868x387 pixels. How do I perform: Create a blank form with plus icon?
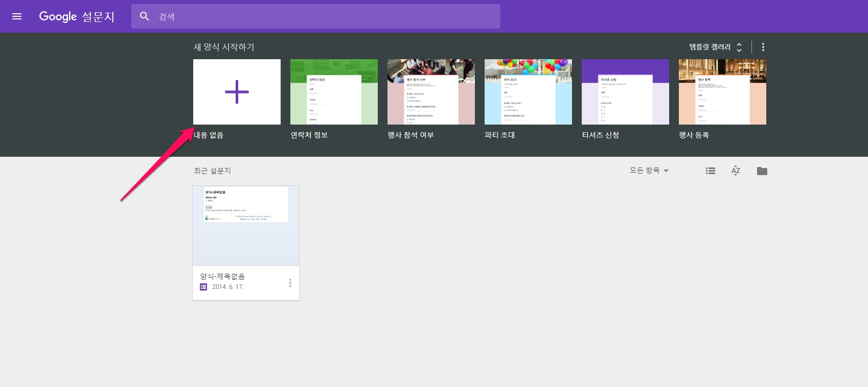237,92
